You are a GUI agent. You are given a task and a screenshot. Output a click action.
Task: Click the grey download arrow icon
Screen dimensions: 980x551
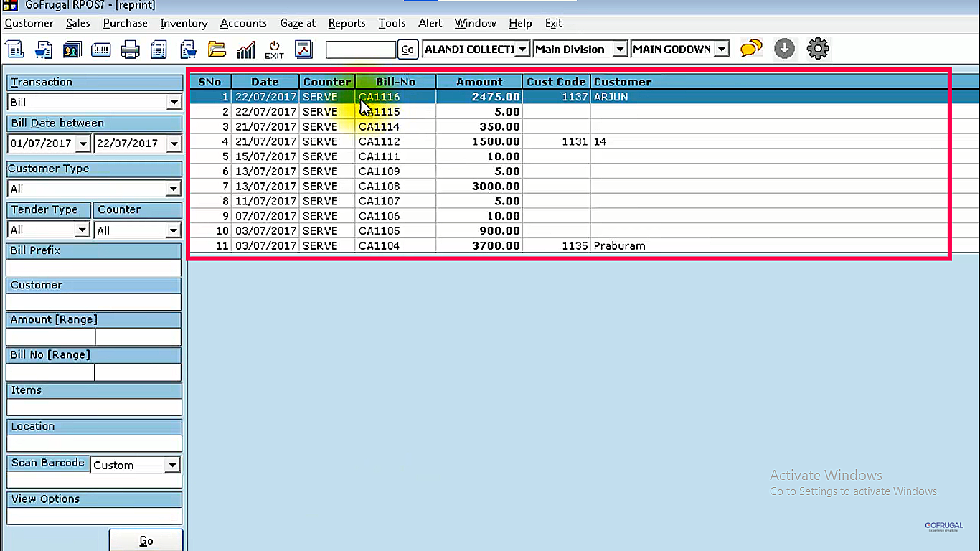785,48
